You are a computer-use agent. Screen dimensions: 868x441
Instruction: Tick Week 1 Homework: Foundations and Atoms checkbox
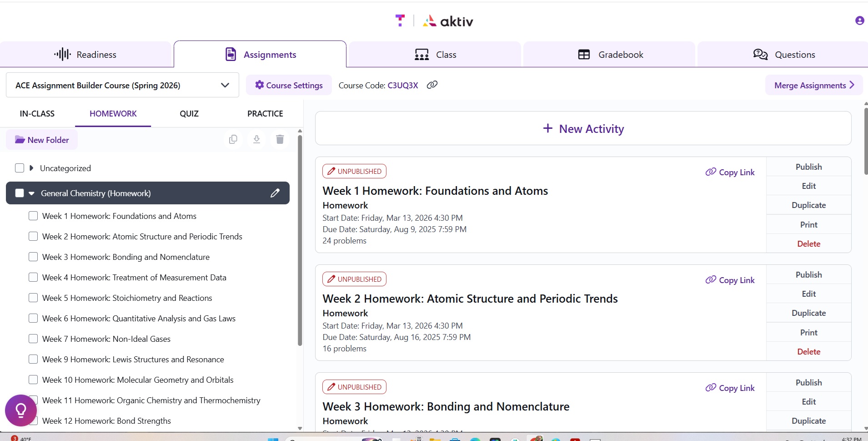33,216
